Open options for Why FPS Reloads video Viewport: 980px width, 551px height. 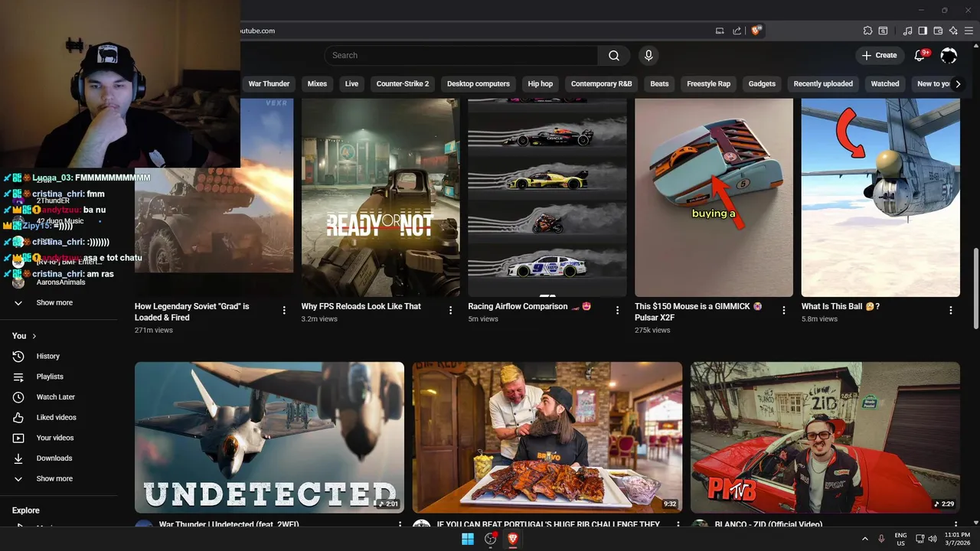coord(450,310)
